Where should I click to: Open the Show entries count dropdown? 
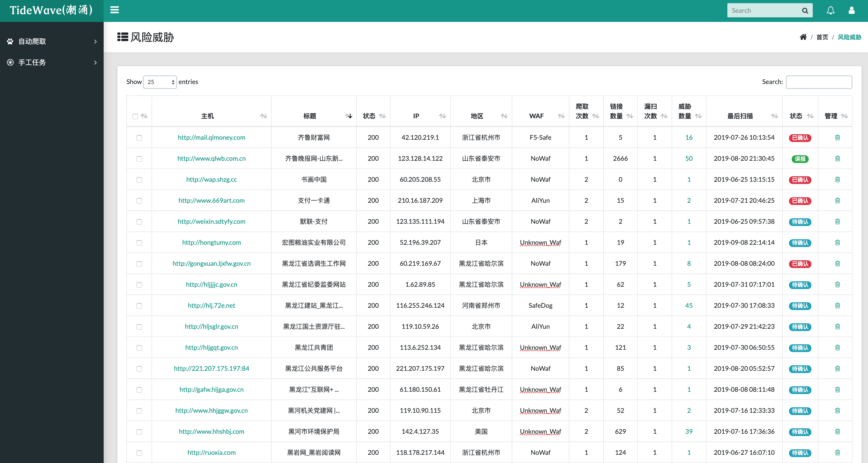click(160, 82)
